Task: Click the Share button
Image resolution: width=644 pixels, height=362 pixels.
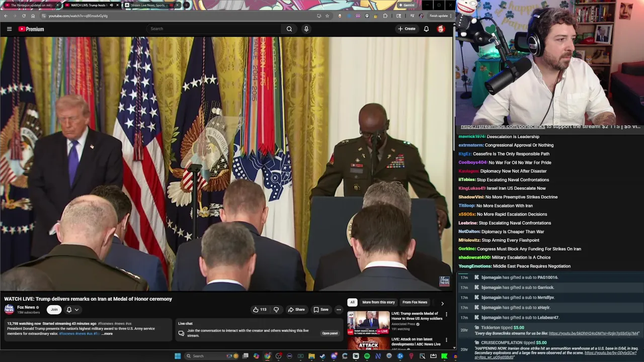Action: pyautogui.click(x=296, y=310)
